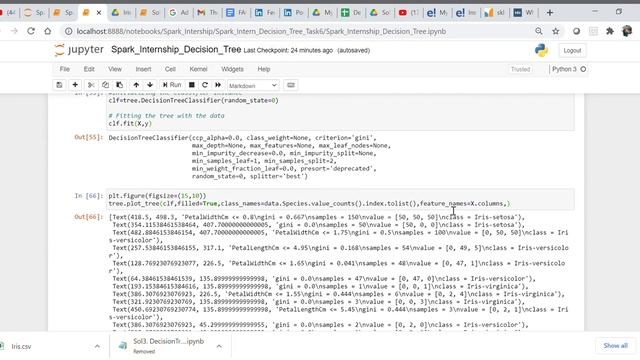The height and width of the screenshot is (360, 640).
Task: Click the browser forward arrow
Action: 14,31
